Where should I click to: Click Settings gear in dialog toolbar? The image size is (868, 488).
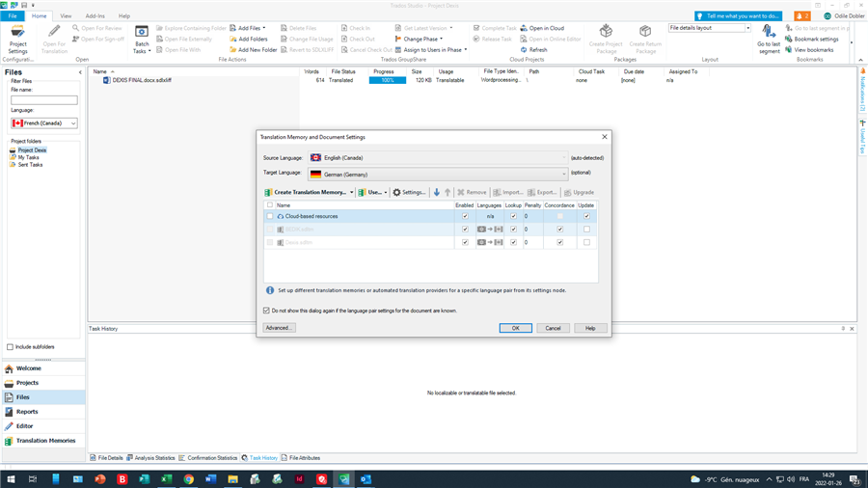[x=409, y=192]
